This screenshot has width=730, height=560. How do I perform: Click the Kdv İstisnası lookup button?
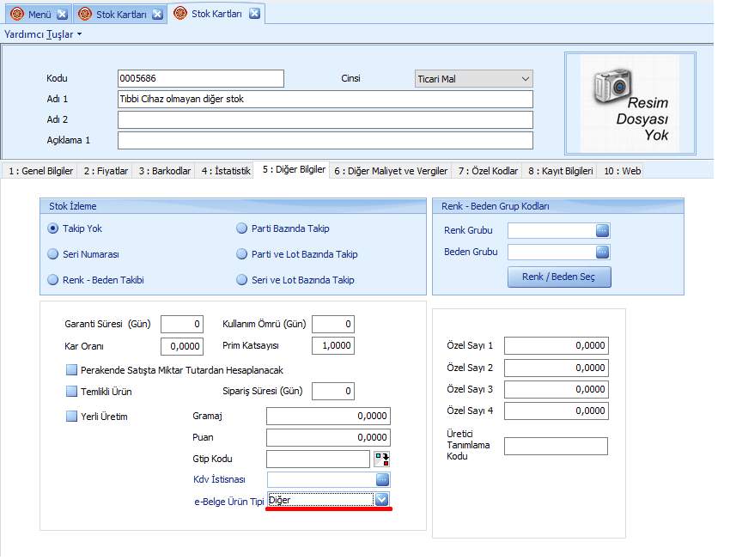(382, 479)
